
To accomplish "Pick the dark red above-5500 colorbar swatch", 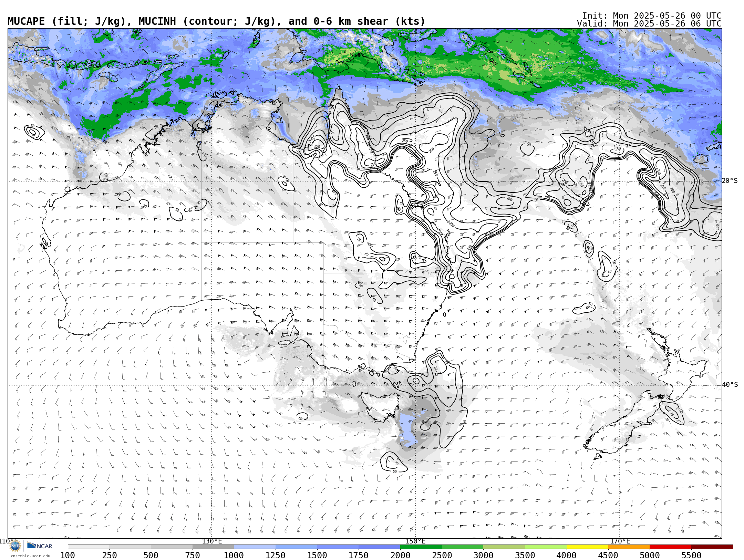I will pyautogui.click(x=712, y=547).
